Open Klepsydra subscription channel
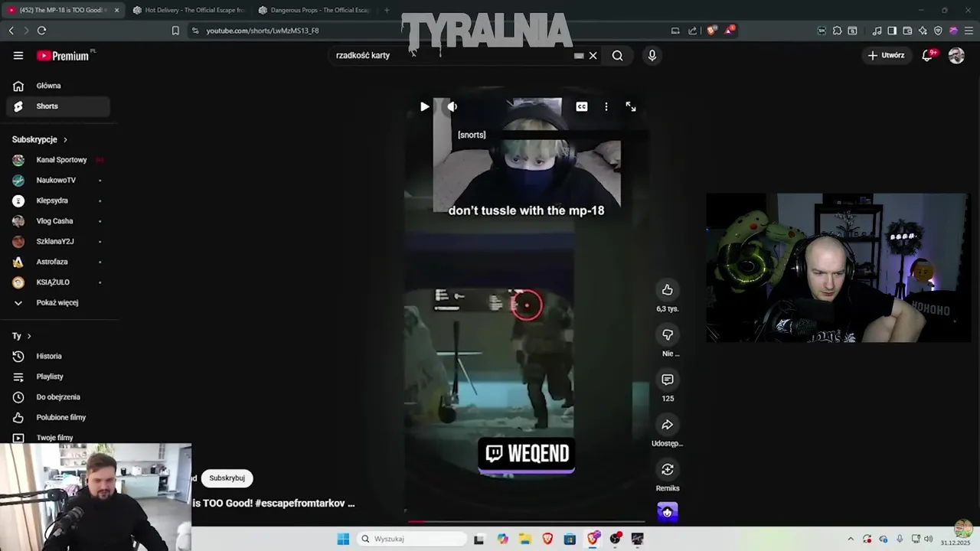The width and height of the screenshot is (980, 551). pos(58,201)
